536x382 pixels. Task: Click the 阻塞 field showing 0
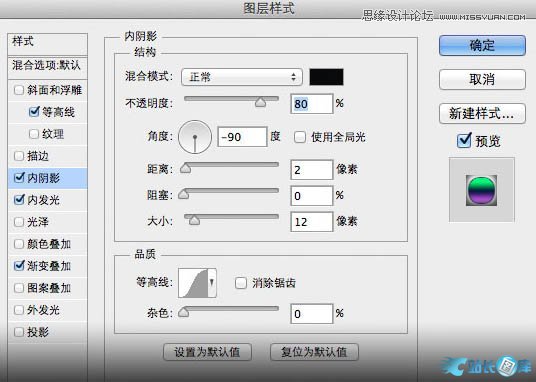[x=312, y=196]
